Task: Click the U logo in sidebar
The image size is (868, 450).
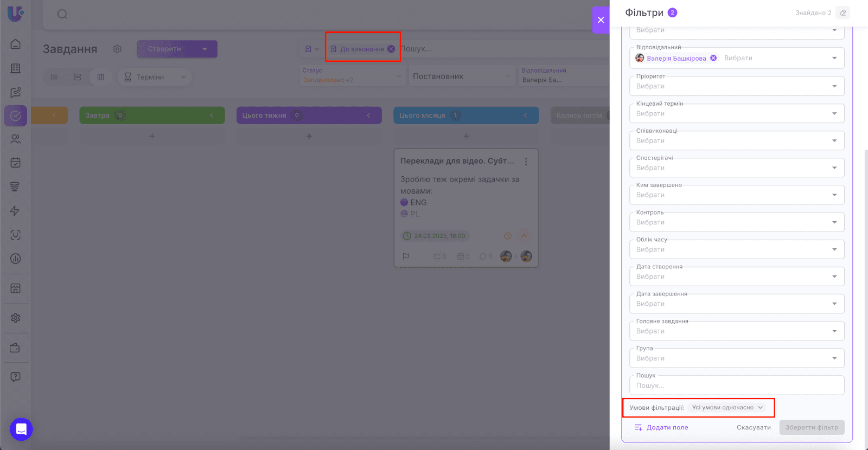Action: 15,13
